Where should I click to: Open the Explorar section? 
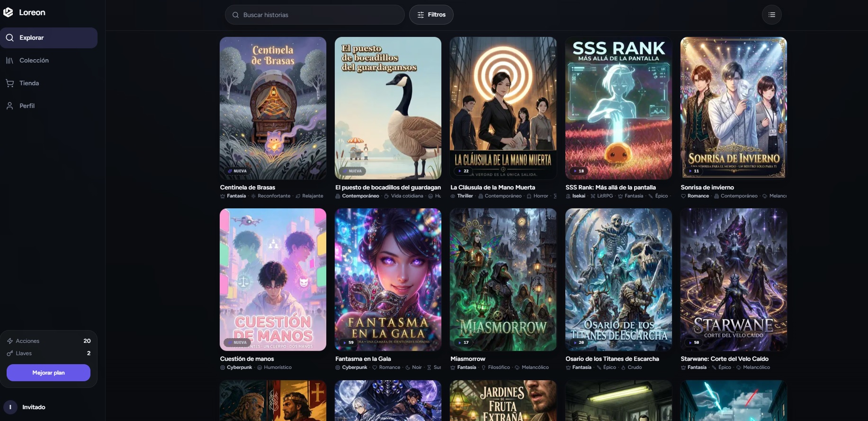[49, 38]
